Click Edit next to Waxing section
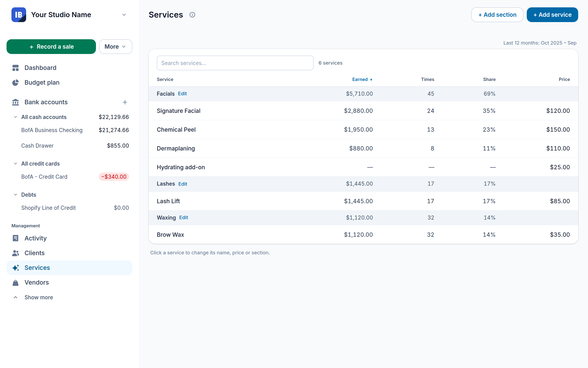This screenshot has width=588, height=368. coord(184,217)
